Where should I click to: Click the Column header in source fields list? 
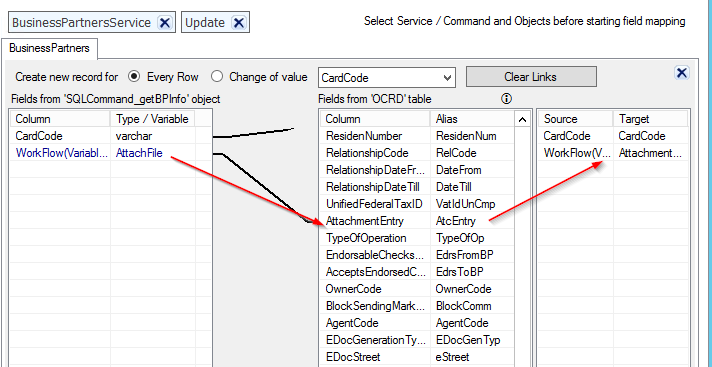[x=60, y=119]
